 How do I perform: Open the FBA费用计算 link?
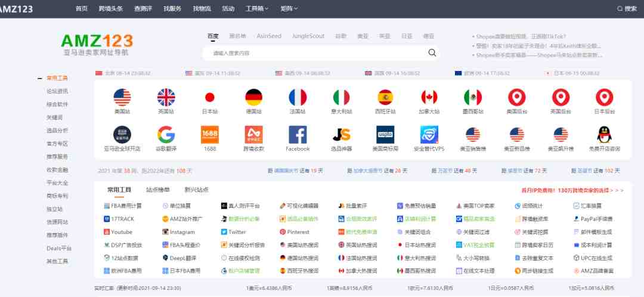(x=123, y=206)
